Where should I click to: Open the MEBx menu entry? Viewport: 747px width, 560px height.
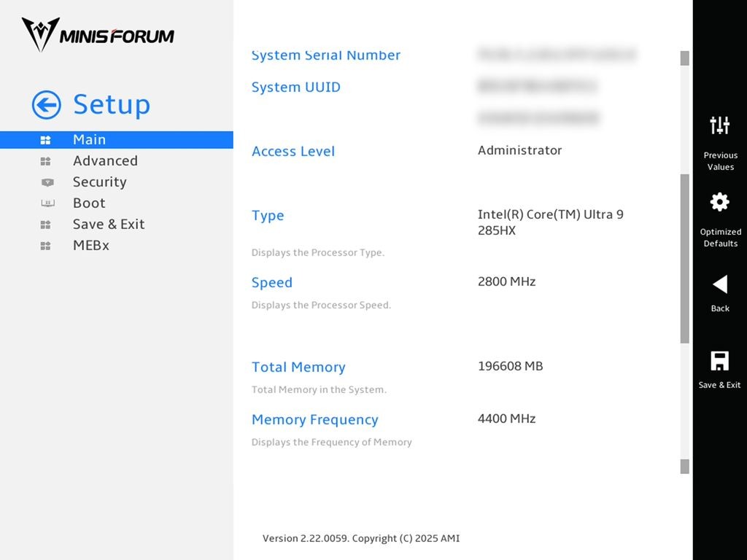pos(91,246)
